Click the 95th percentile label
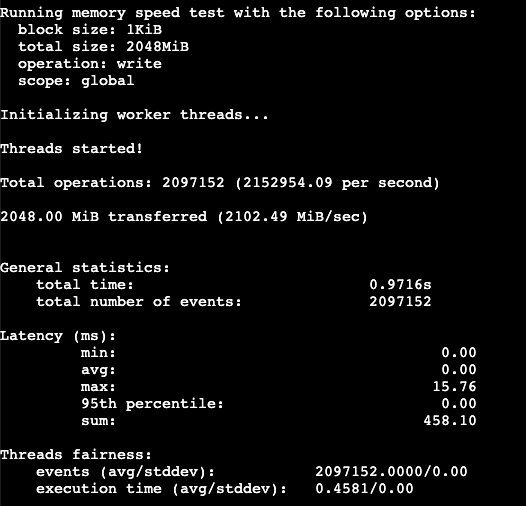This screenshot has height=506, width=526. tap(152, 404)
